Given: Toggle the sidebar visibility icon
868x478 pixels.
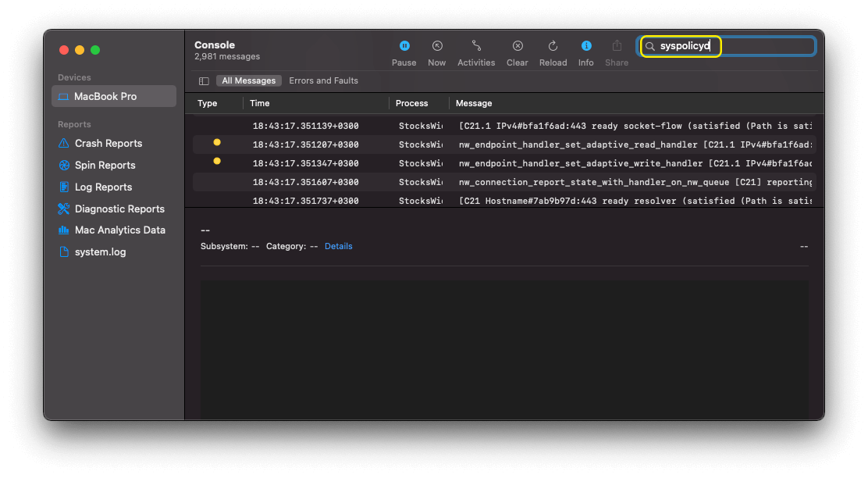Looking at the screenshot, I should 204,81.
